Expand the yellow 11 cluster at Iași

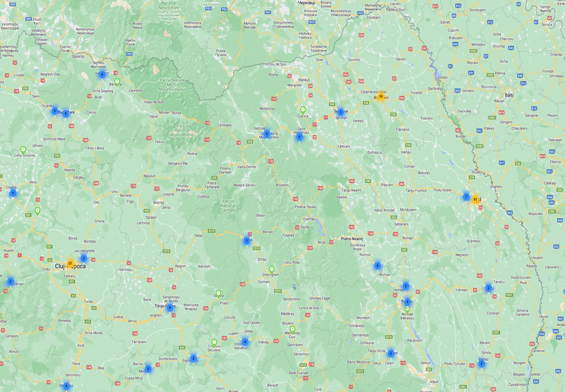pyautogui.click(x=475, y=200)
